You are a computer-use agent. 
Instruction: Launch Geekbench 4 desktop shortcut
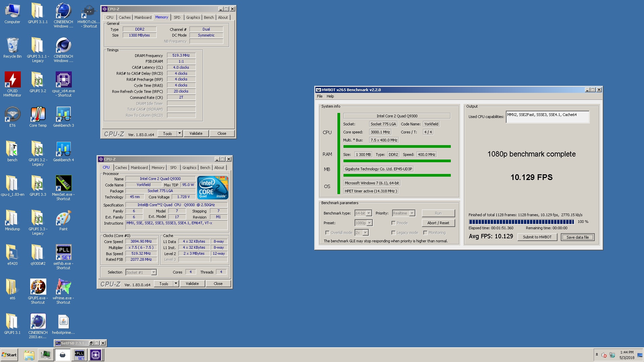click(x=63, y=152)
